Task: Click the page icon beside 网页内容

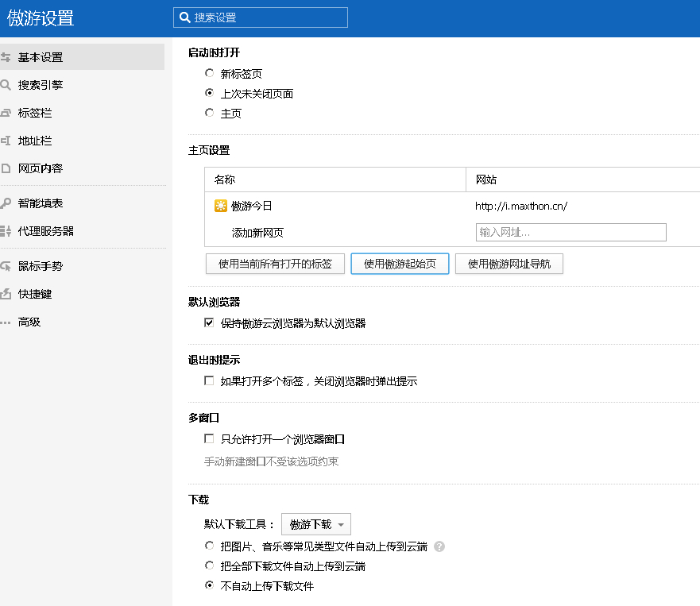Action: pos(5,168)
